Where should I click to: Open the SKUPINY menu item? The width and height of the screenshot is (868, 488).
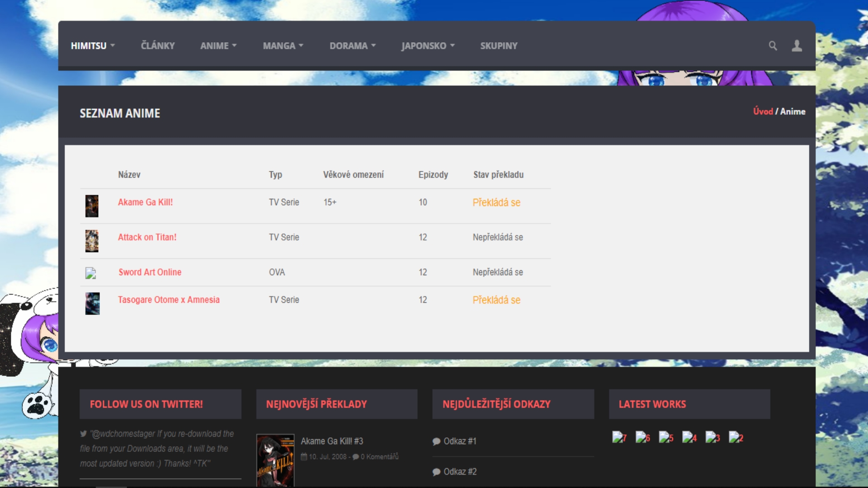(499, 46)
